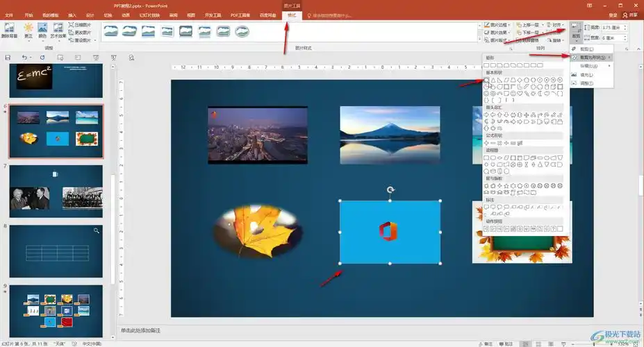Open the Picture Border (图片边框) dropdown
This screenshot has height=347, width=644.
click(497, 25)
